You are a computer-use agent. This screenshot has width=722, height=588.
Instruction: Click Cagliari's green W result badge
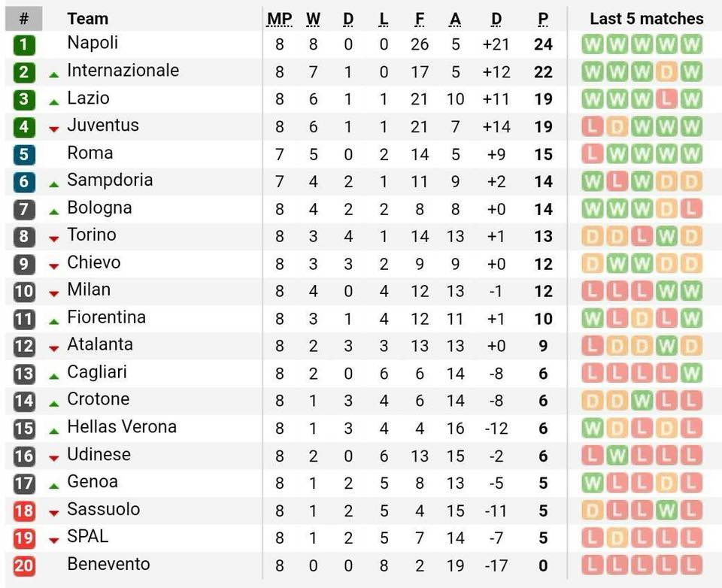(x=690, y=374)
